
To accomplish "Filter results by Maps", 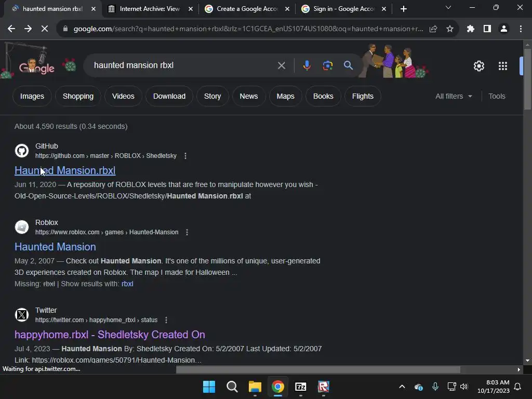I will point(286,96).
